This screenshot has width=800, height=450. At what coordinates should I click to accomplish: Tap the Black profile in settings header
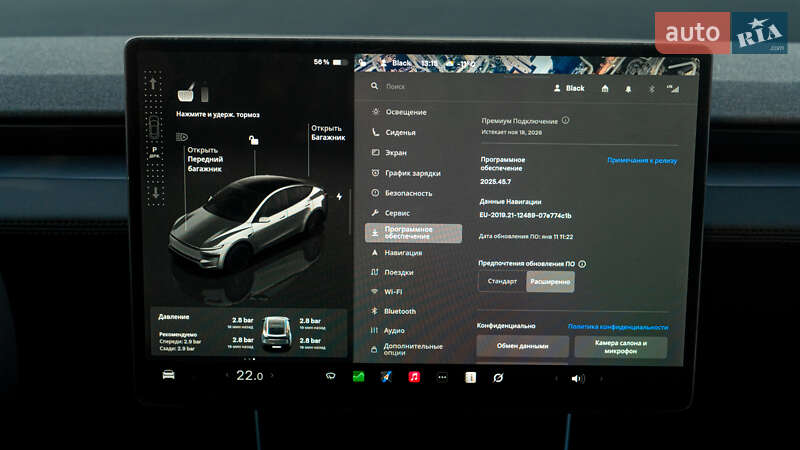(569, 88)
